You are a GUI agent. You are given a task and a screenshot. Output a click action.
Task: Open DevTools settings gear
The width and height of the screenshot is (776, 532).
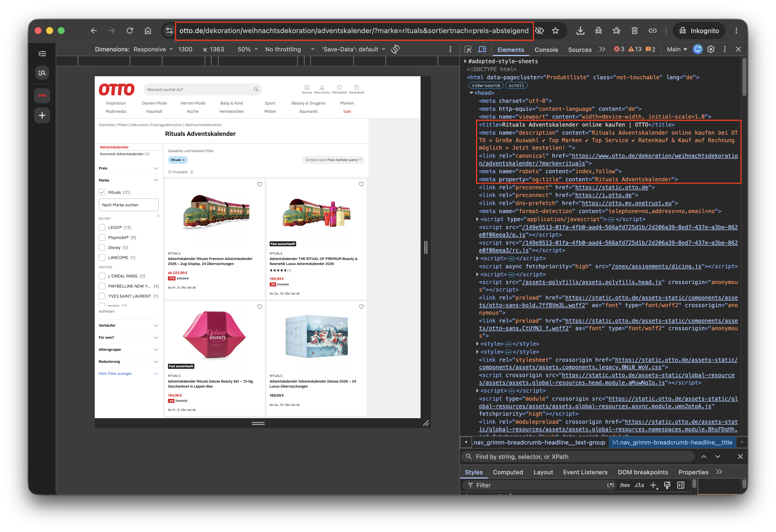[711, 49]
